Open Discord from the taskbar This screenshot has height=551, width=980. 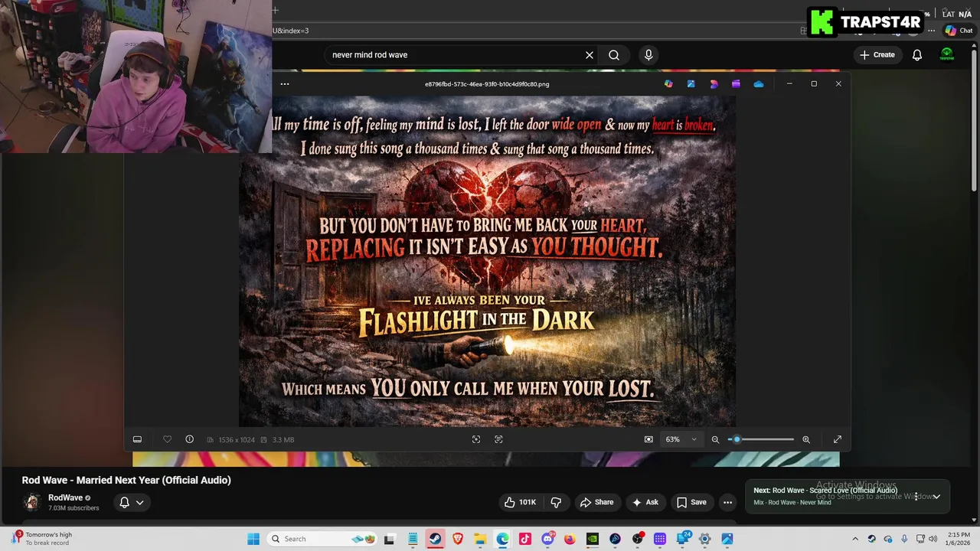click(547, 539)
